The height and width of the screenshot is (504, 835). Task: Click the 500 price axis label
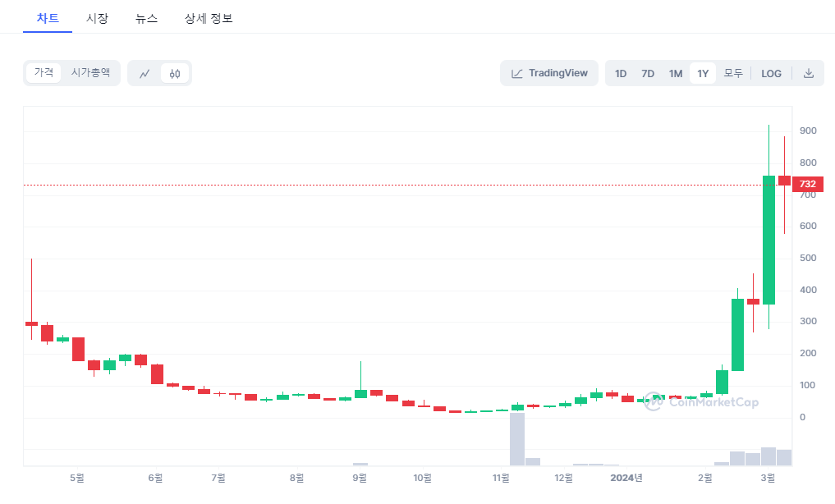point(808,258)
